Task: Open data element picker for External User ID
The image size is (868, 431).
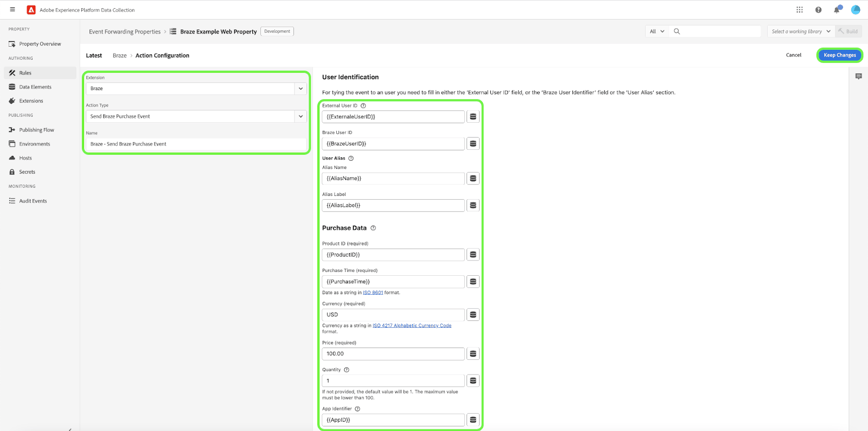Action: coord(473,117)
